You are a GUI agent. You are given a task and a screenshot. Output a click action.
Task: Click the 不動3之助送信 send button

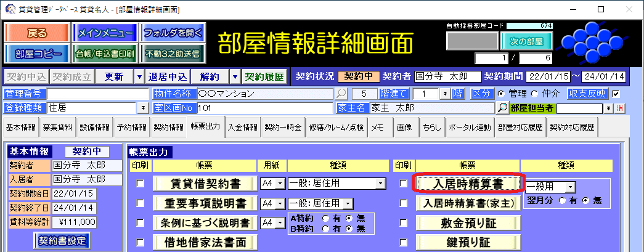[172, 54]
